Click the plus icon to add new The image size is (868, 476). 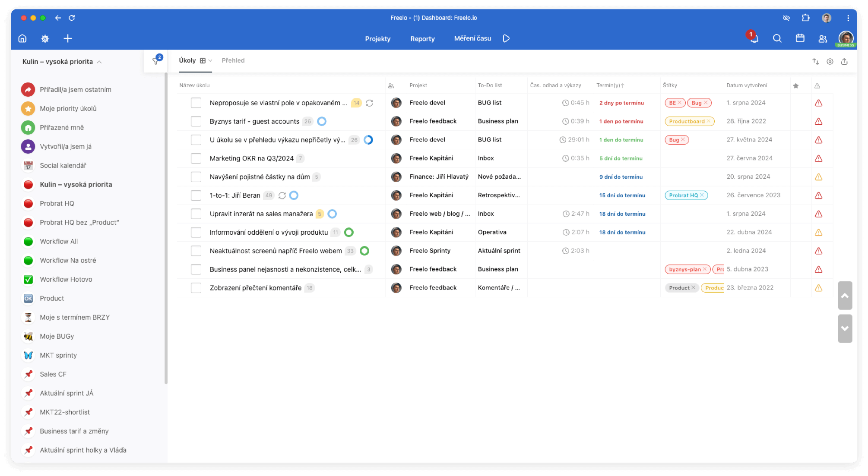(x=68, y=38)
